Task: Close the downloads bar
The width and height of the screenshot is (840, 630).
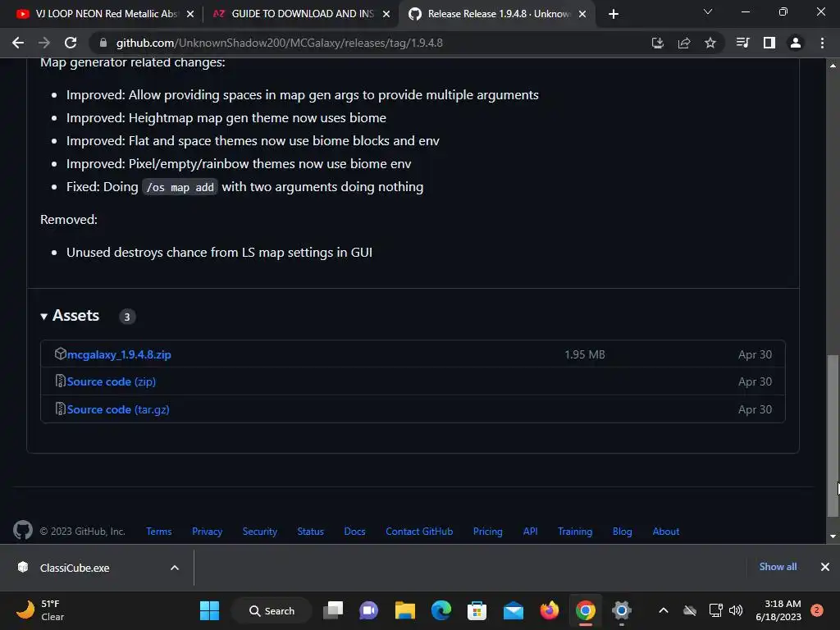Action: point(825,567)
